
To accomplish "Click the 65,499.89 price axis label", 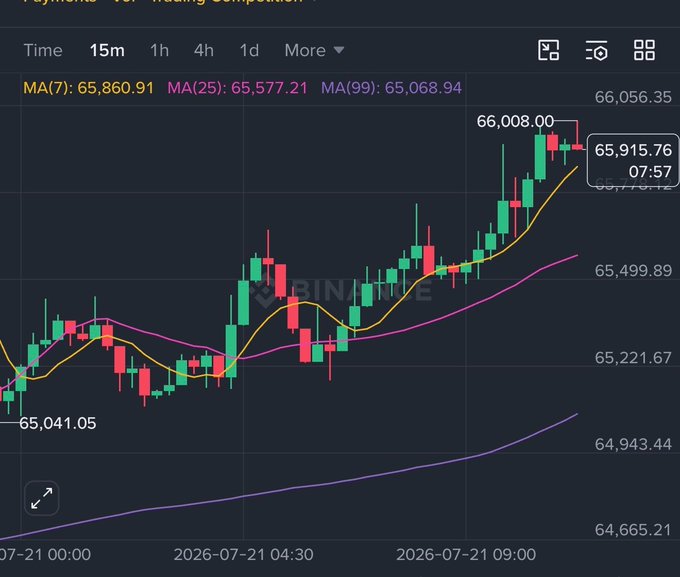I will tap(633, 271).
